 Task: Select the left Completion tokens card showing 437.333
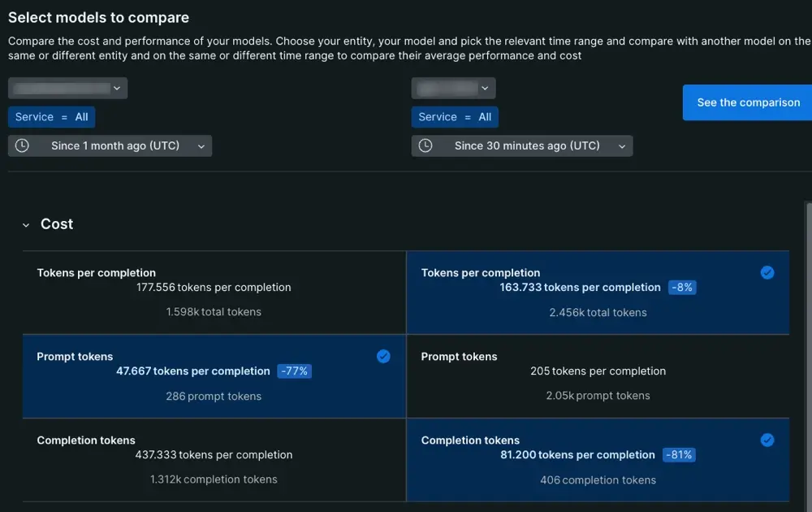point(214,460)
